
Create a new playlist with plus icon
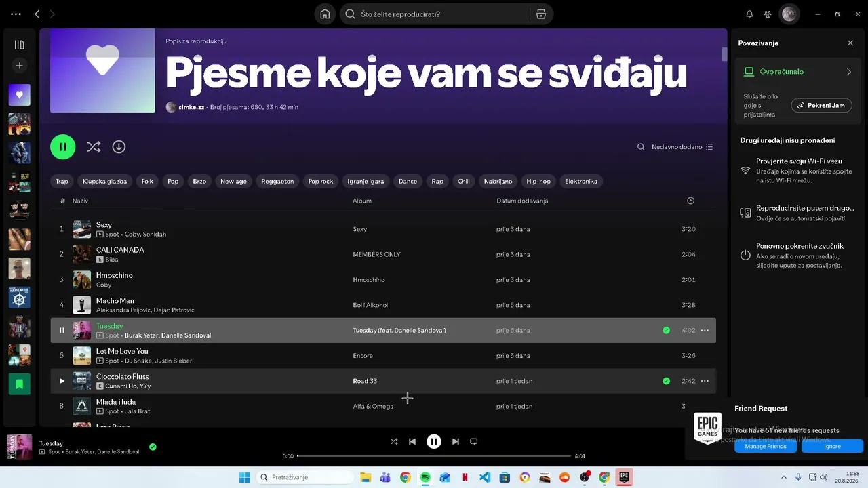(20, 66)
